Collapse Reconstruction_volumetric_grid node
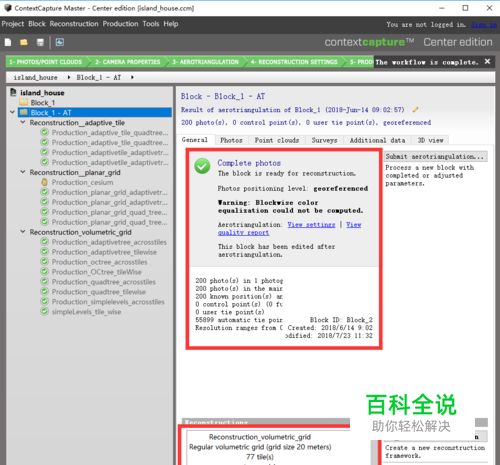500x465 pixels. point(23,232)
